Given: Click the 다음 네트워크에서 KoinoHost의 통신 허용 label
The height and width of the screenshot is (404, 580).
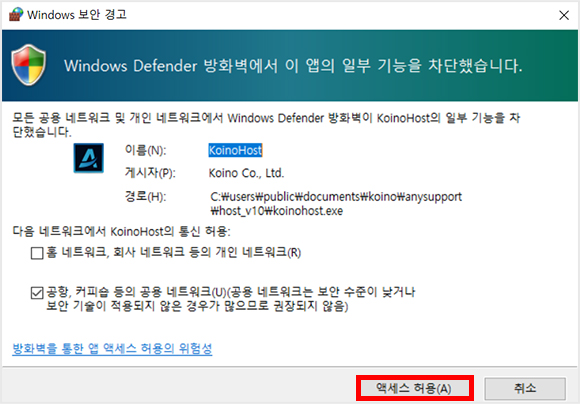Looking at the screenshot, I should 121,232.
